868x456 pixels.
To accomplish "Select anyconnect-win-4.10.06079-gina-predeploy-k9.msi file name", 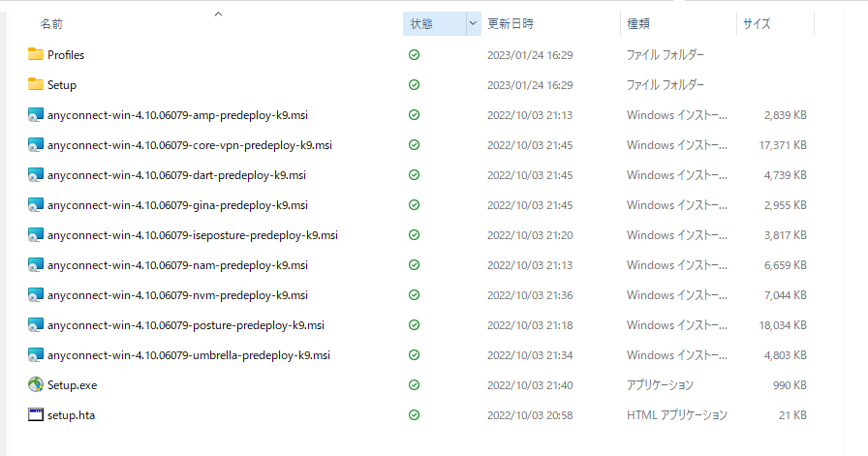I will click(177, 204).
